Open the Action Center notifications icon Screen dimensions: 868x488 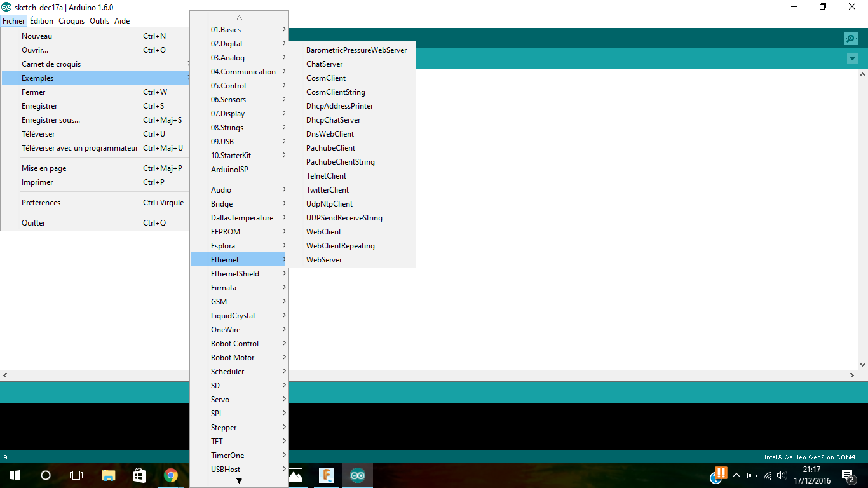click(847, 475)
